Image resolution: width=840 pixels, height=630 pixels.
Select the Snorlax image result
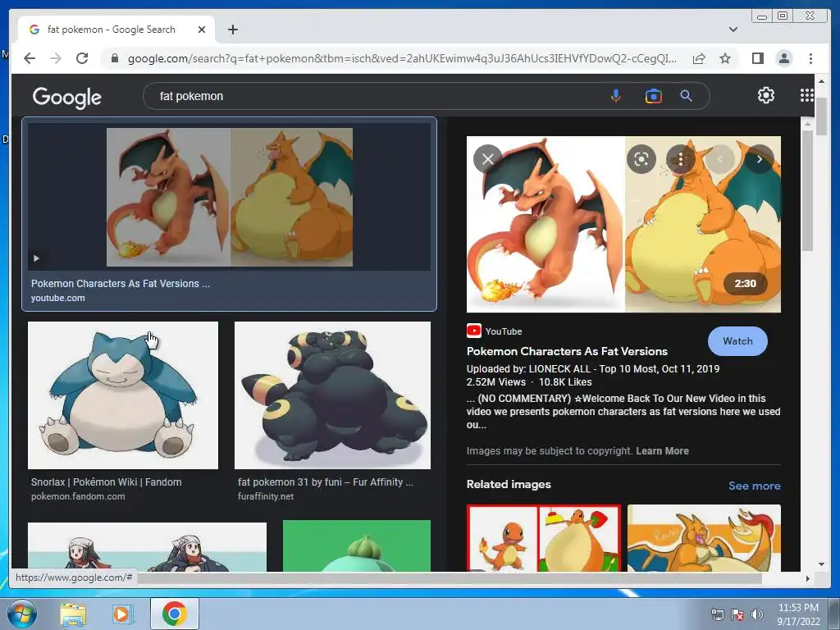point(123,395)
